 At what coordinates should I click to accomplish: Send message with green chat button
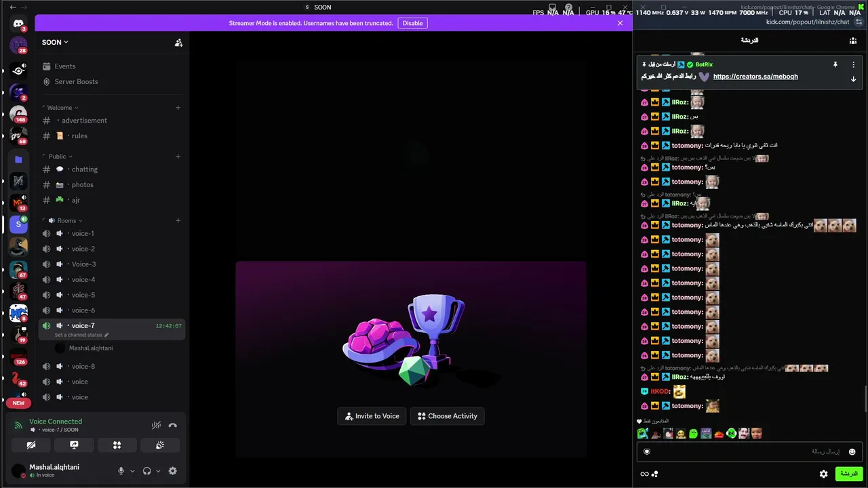point(848,474)
